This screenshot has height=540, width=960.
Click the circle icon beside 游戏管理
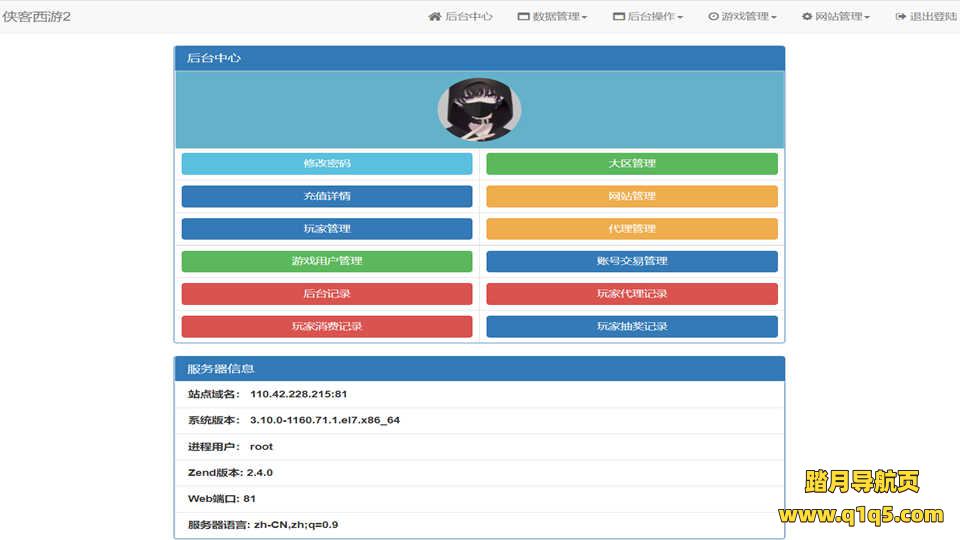[713, 17]
